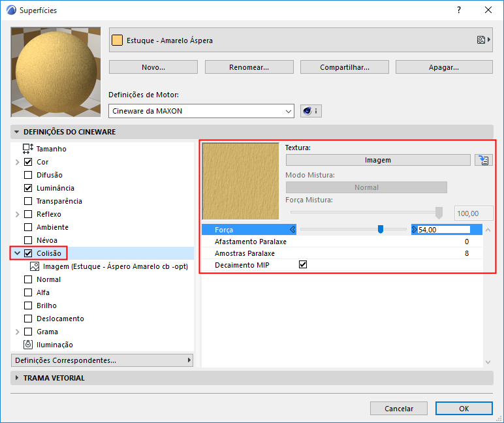The height and width of the screenshot is (423, 504).
Task: Uncheck the Colisão checkbox
Action: pos(28,253)
